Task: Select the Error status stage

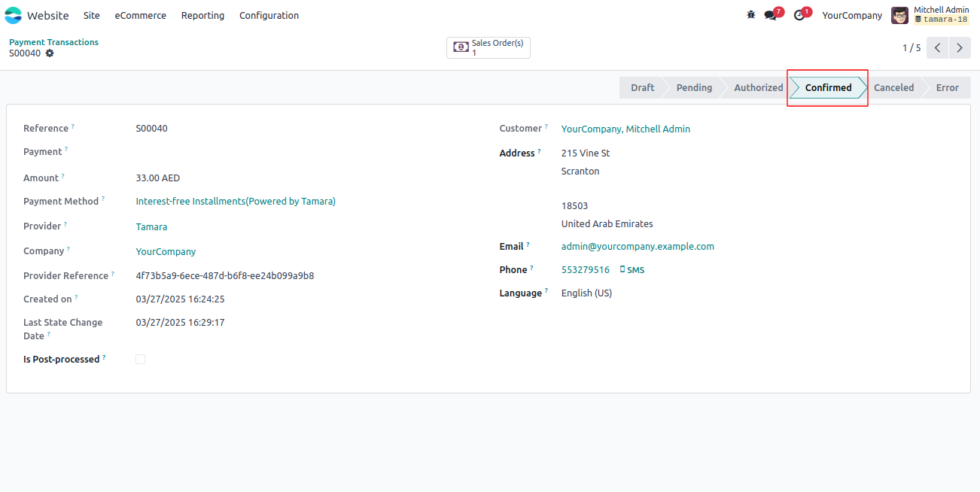Action: (x=947, y=87)
